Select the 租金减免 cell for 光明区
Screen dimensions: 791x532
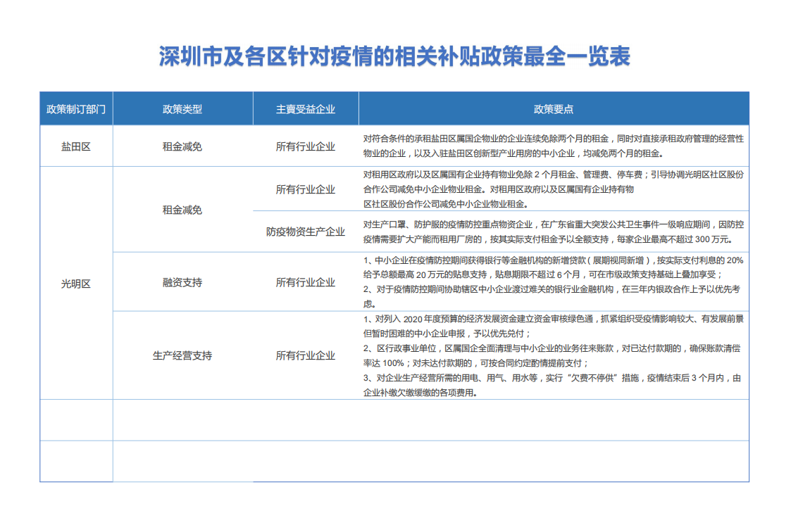click(182, 210)
